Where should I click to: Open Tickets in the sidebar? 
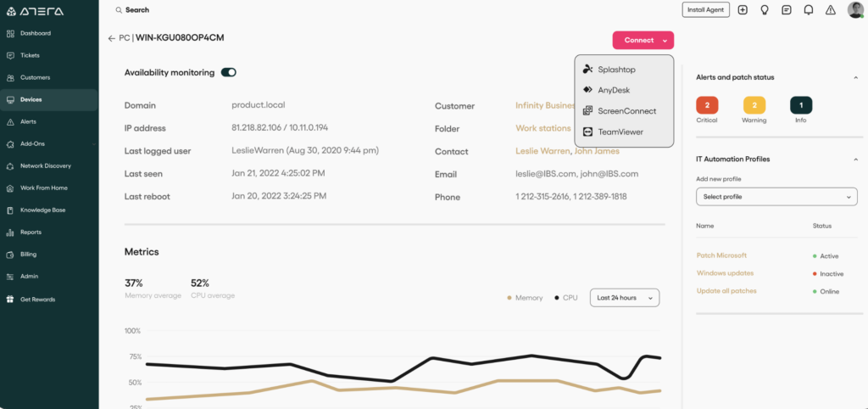point(30,55)
